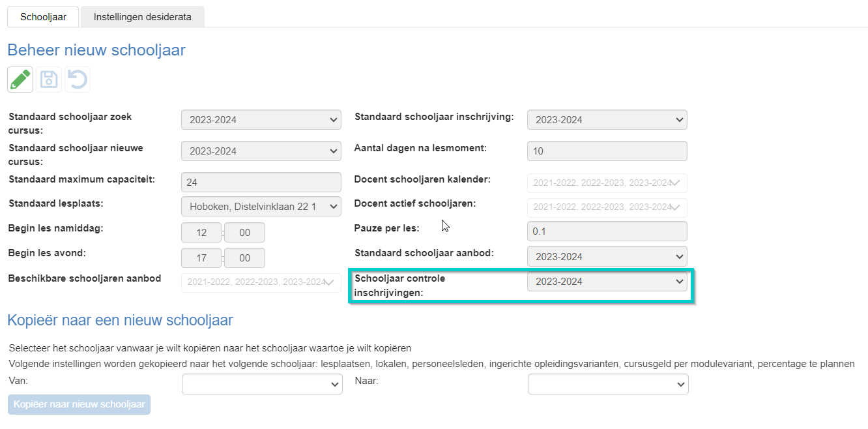Click Kopieër naar nieuw schooljaar button
The height and width of the screenshot is (429, 868).
[79, 404]
